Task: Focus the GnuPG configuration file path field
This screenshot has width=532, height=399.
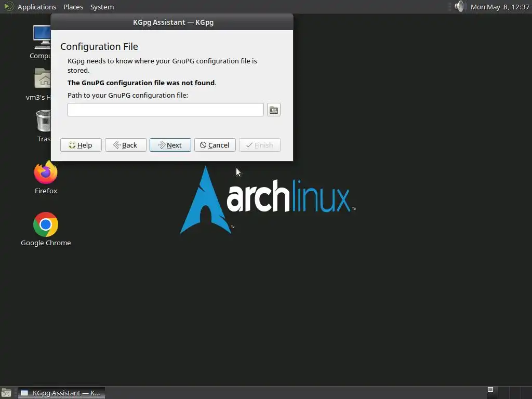Action: 166,110
